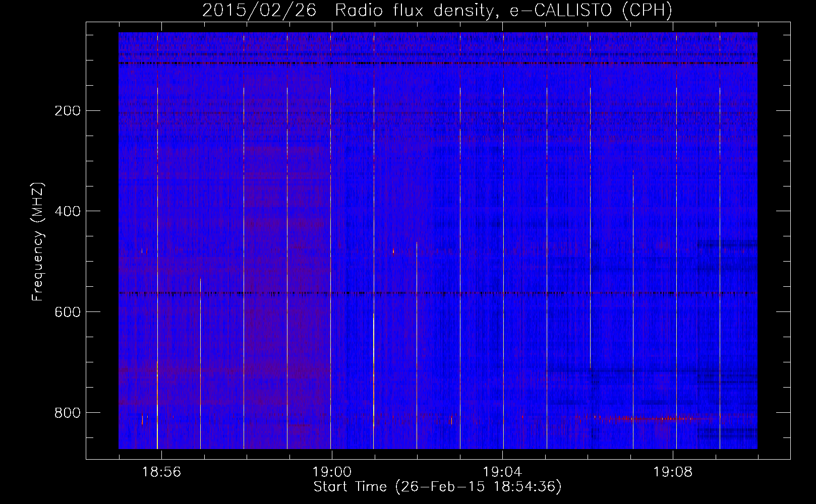Click the 19:04 time tick label
Viewport: 816px width, 504px height.
coord(502,472)
